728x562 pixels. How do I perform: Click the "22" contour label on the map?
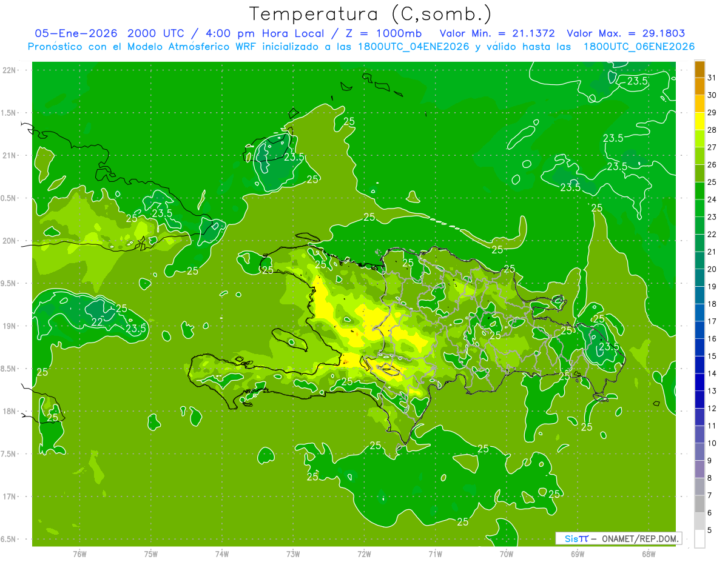(97, 322)
